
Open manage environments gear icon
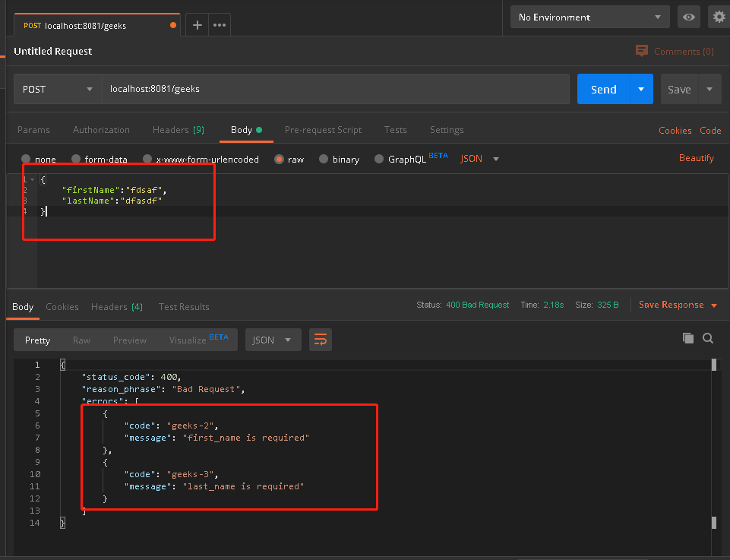coord(718,17)
